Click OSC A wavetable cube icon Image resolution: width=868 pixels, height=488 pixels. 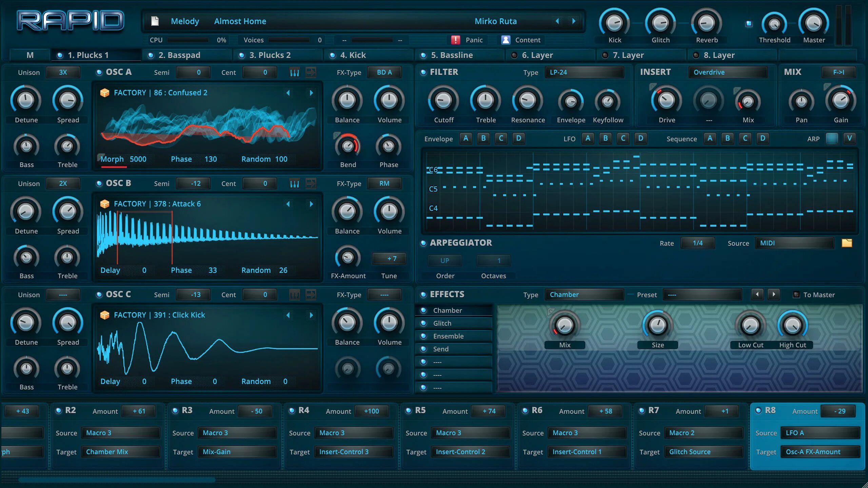(x=105, y=93)
